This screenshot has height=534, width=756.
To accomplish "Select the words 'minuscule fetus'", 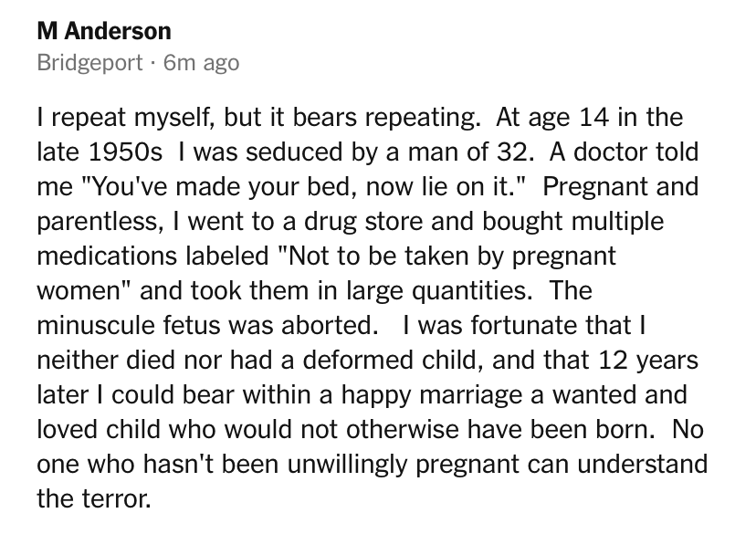I will point(130,325).
